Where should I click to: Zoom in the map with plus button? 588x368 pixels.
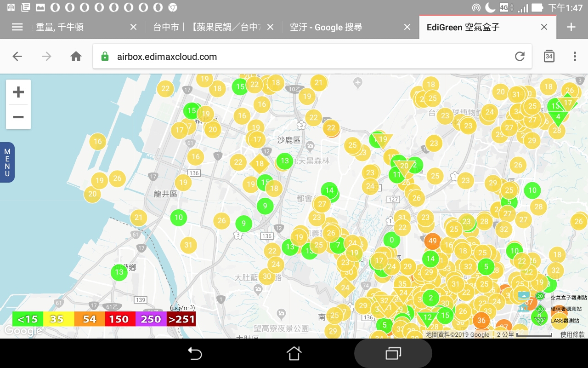18,92
